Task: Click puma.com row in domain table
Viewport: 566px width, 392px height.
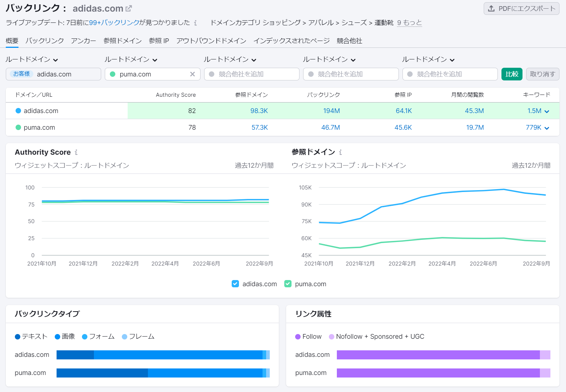Action: pos(282,128)
